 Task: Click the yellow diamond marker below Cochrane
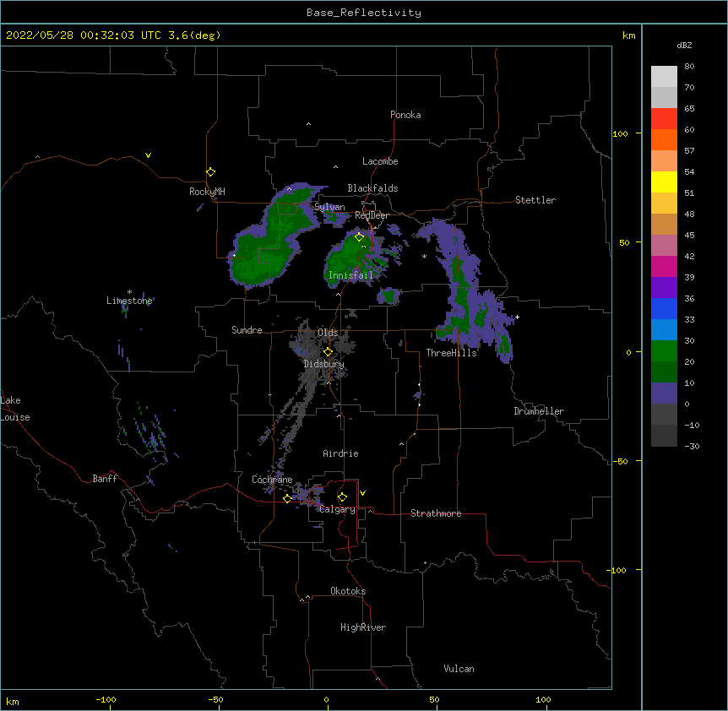[x=287, y=498]
